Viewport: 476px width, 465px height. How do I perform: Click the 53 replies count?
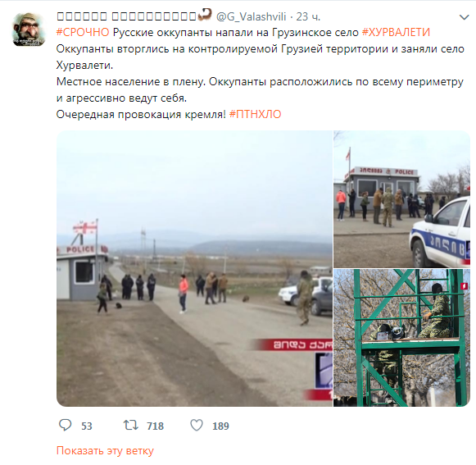(x=87, y=426)
